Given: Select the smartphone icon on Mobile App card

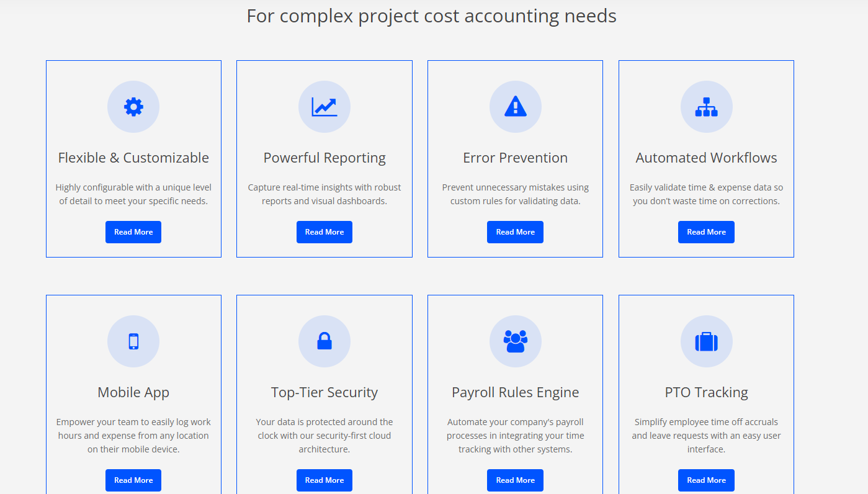Looking at the screenshot, I should [x=133, y=341].
